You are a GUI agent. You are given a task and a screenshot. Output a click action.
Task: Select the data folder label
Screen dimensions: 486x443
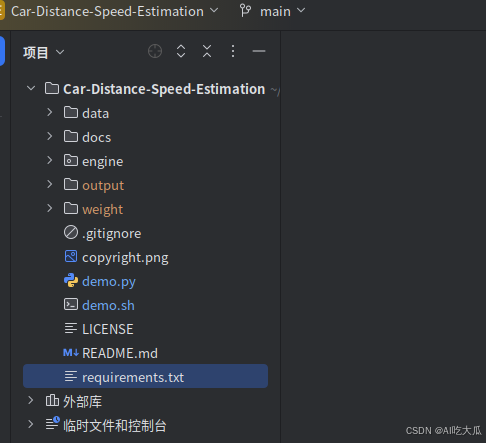pos(95,113)
